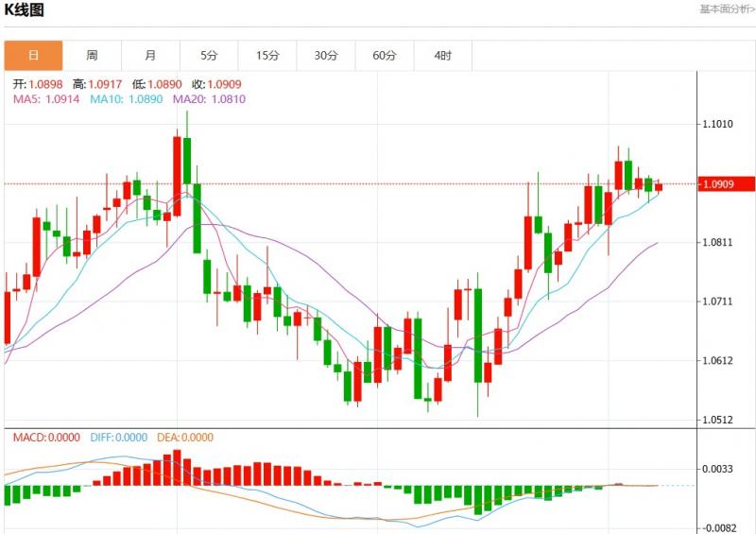Click the MA10: 1.0890 indicator label

127,99
